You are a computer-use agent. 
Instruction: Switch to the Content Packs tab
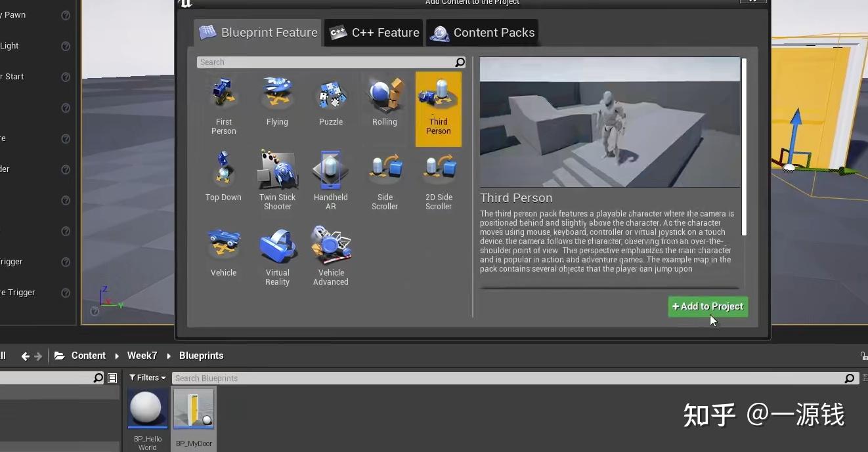[483, 33]
